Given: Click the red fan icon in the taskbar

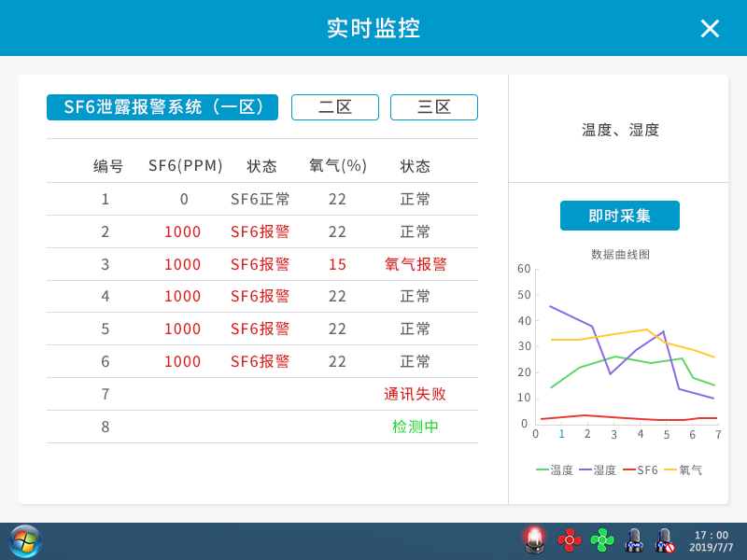Looking at the screenshot, I should pos(570,540).
